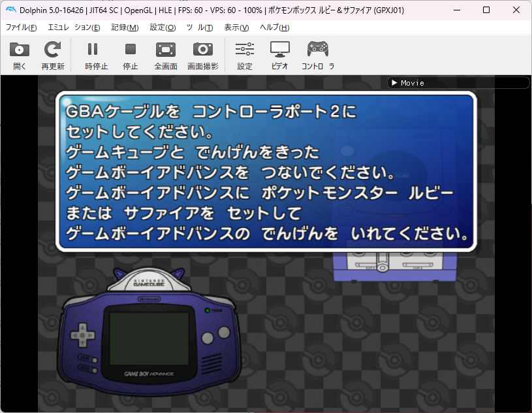Close the Dolphin window
Viewport: 532px width, 413px height.
[x=516, y=10]
